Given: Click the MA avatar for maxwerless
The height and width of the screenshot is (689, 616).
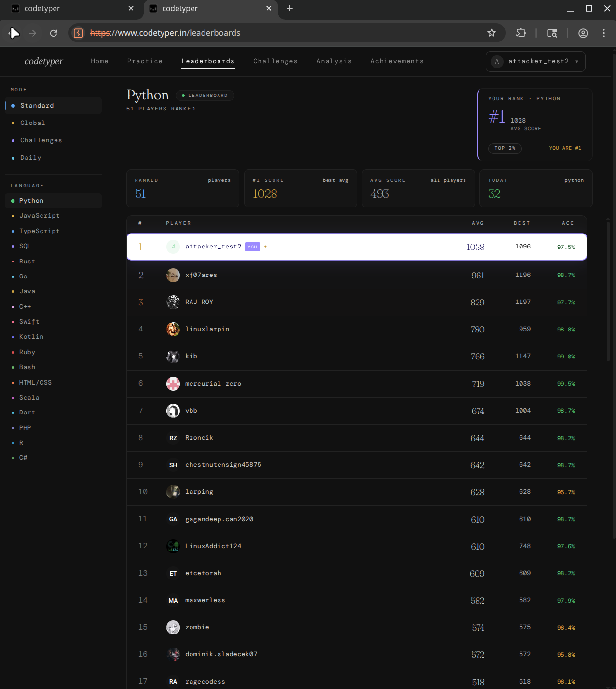Looking at the screenshot, I should pyautogui.click(x=173, y=600).
